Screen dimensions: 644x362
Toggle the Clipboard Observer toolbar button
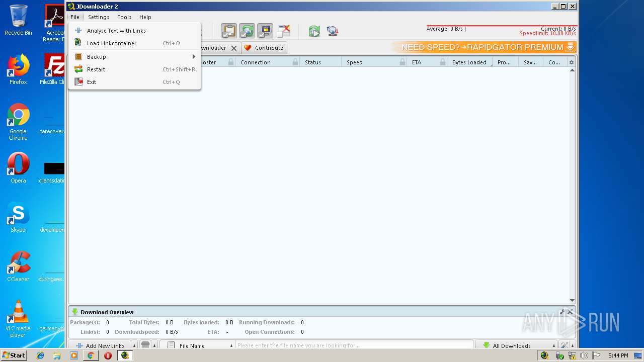(x=229, y=31)
